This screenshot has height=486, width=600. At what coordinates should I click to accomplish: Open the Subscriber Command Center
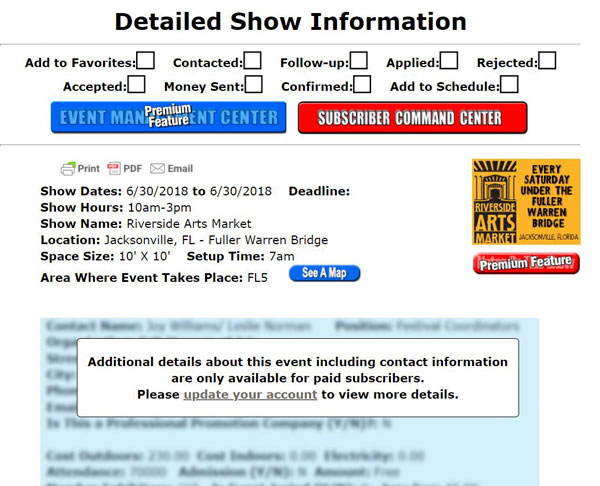(x=412, y=117)
